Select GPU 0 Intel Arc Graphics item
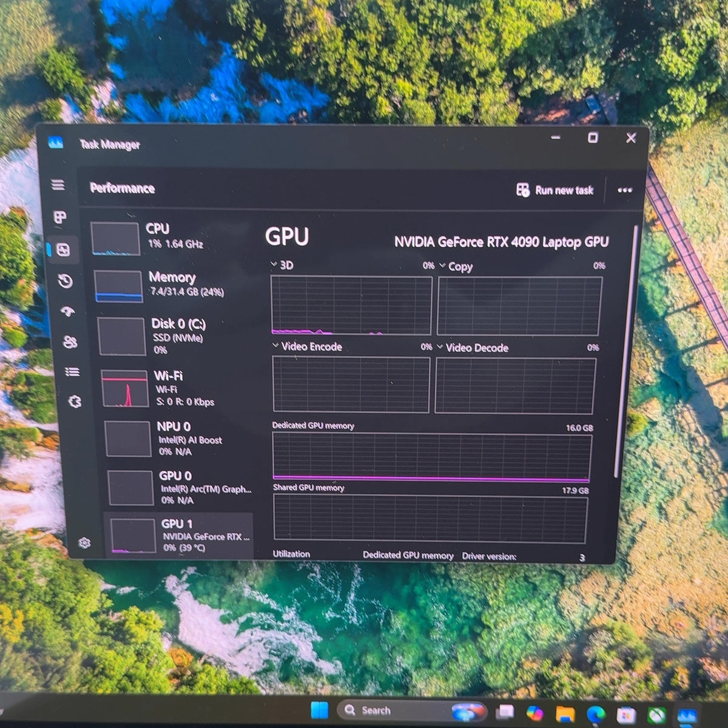The image size is (728, 728). pyautogui.click(x=180, y=488)
